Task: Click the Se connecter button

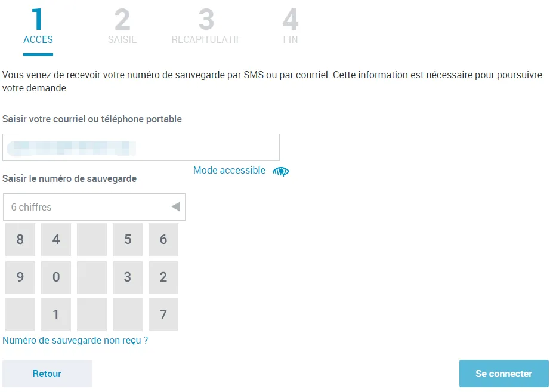Action: point(503,374)
